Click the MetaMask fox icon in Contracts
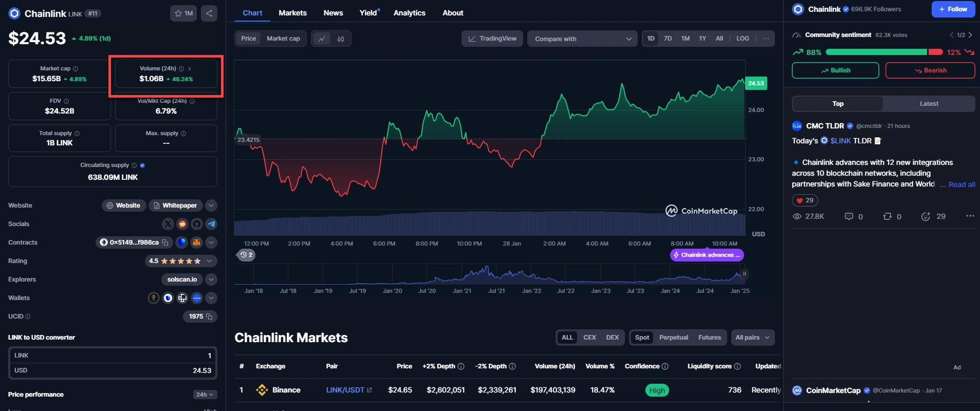Image resolution: width=980 pixels, height=411 pixels. point(196,242)
